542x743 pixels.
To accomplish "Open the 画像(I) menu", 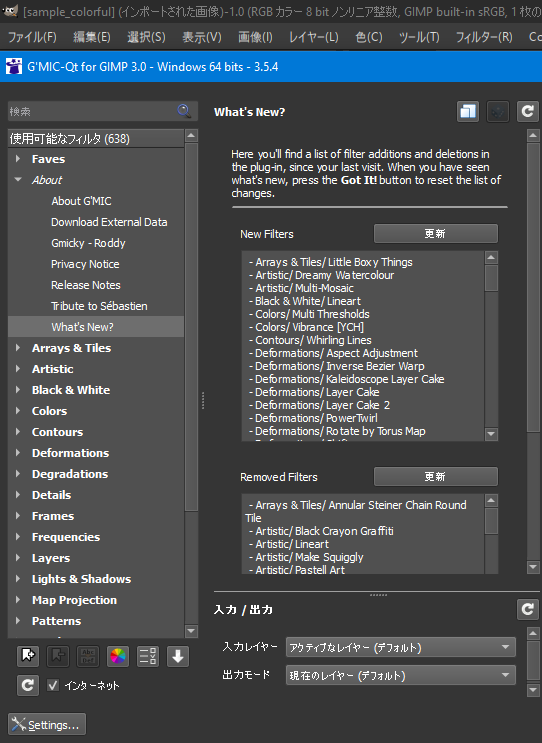I will pos(255,37).
